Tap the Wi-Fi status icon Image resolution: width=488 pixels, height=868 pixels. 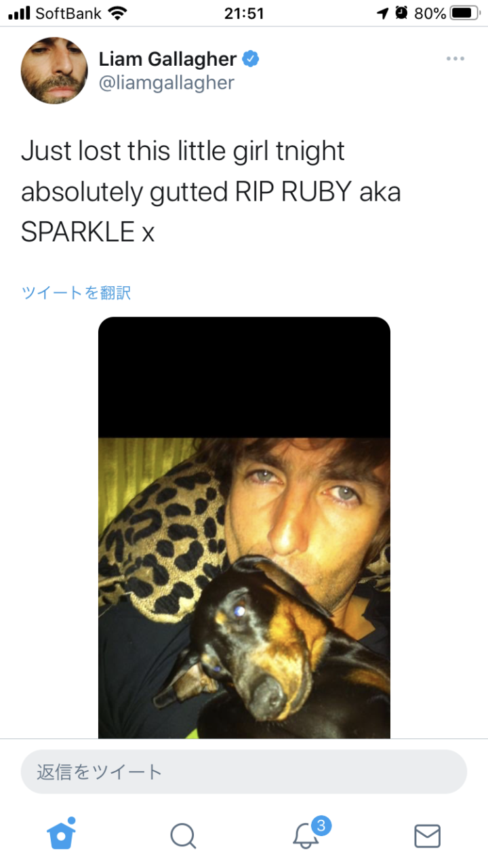tap(117, 13)
